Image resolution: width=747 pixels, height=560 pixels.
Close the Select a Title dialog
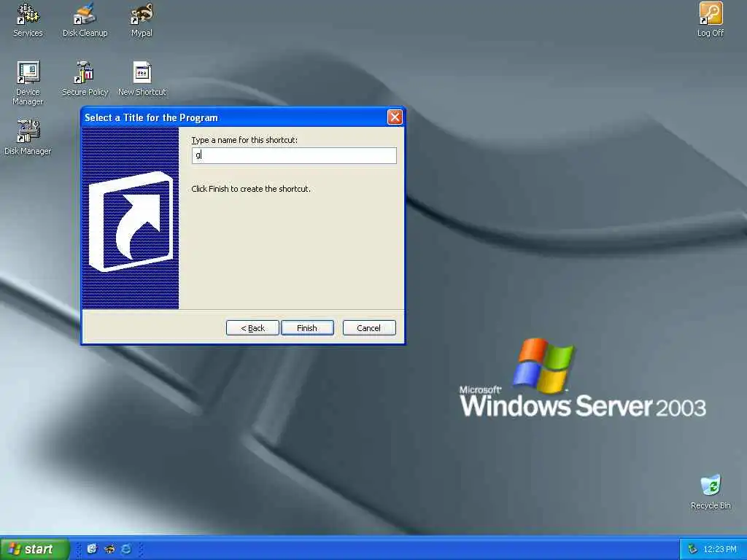[395, 117]
